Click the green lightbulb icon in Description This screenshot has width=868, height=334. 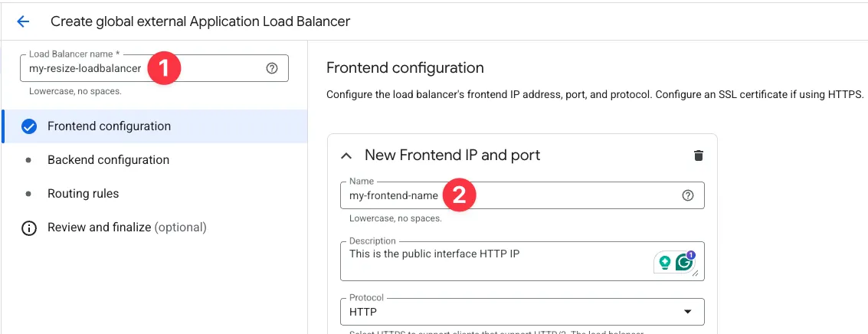coord(663,262)
